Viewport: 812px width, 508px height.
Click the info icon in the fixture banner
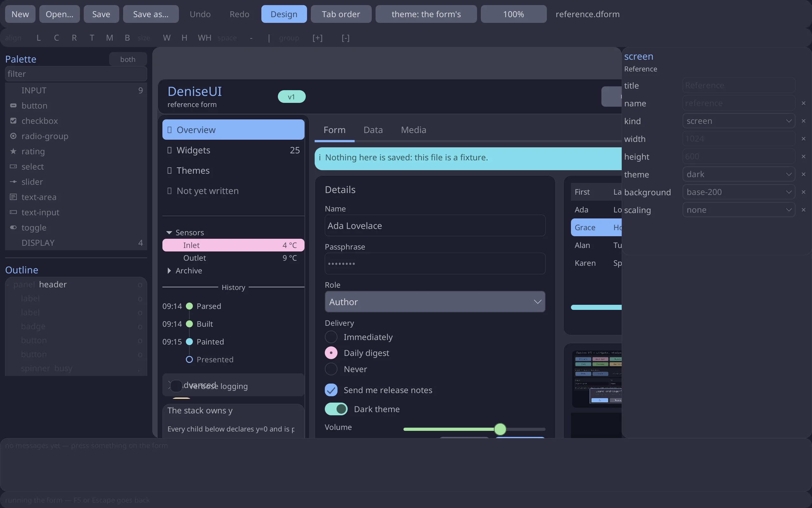[320, 157]
